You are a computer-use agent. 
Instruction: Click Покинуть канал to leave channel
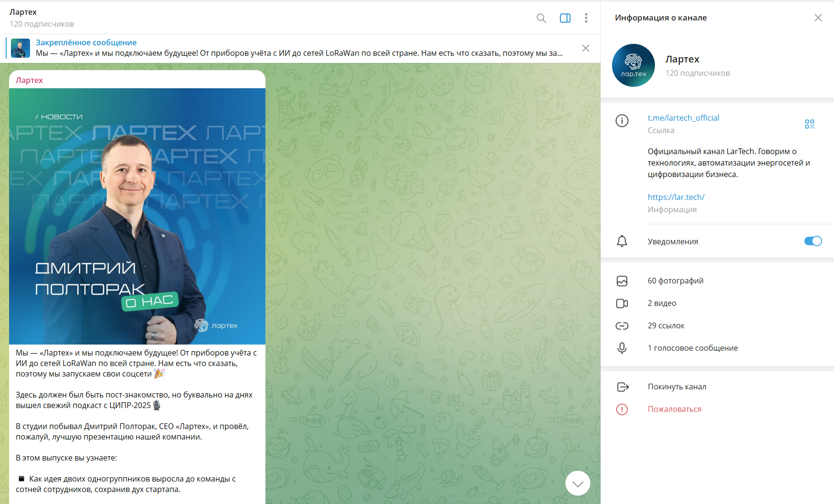pyautogui.click(x=676, y=387)
